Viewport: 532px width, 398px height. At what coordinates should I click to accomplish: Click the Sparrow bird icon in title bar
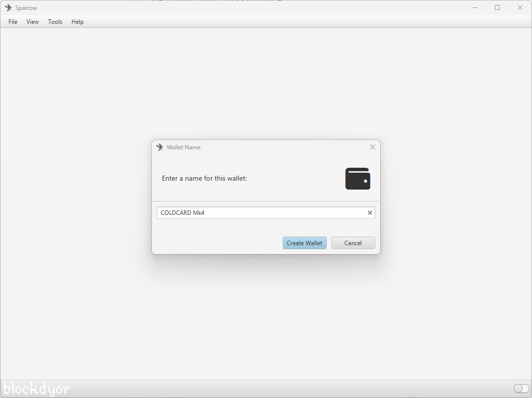(9, 7)
